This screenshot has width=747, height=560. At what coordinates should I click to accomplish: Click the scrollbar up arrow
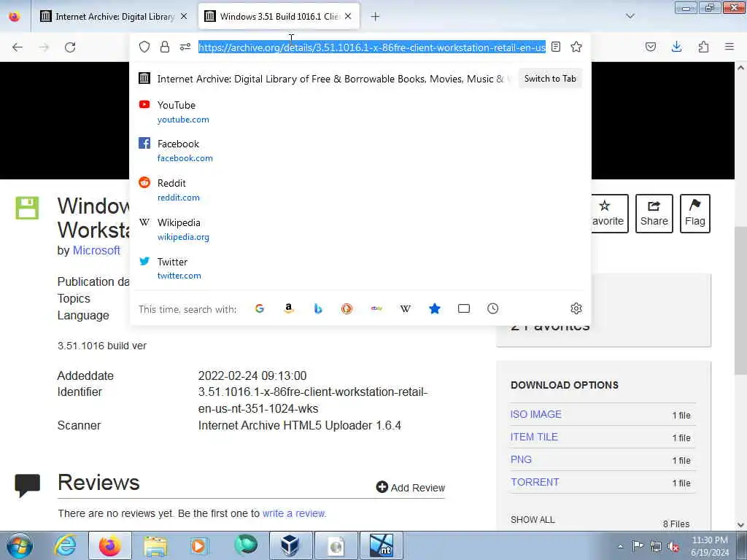tap(741, 68)
